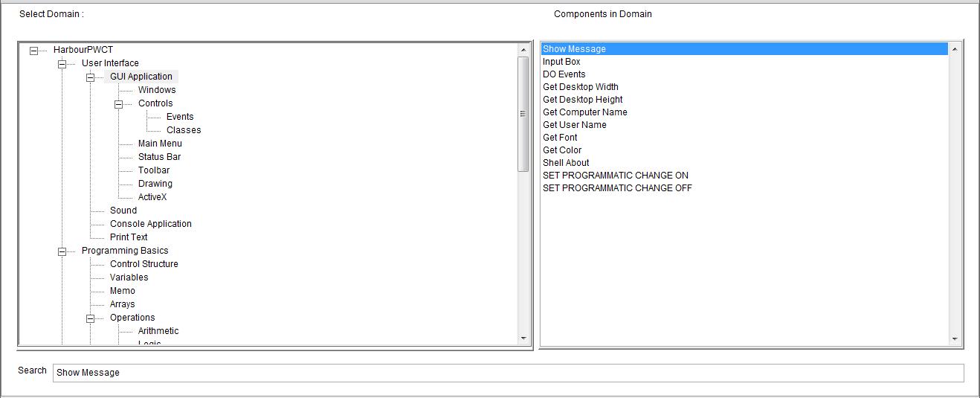The height and width of the screenshot is (398, 980).
Task: Select Windows domain item
Action: 157,90
